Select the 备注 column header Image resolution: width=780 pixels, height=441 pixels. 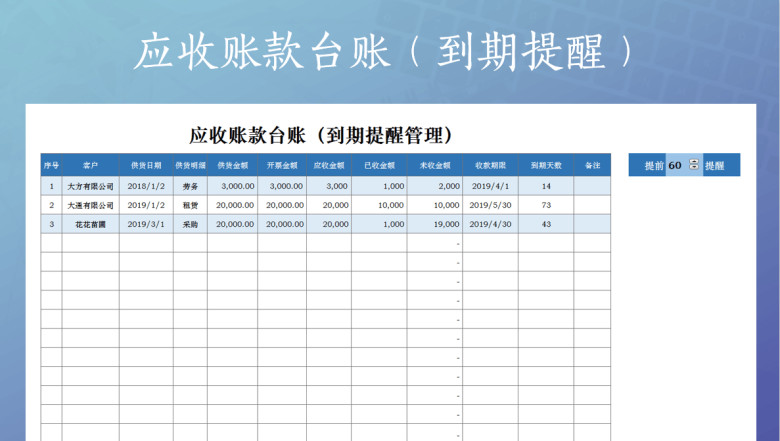point(592,165)
